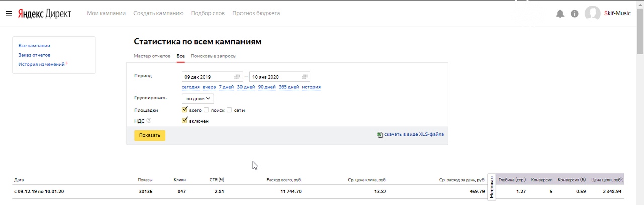This screenshot has width=644, height=205.
Task: Open calendar picker for start date
Action: (237, 77)
